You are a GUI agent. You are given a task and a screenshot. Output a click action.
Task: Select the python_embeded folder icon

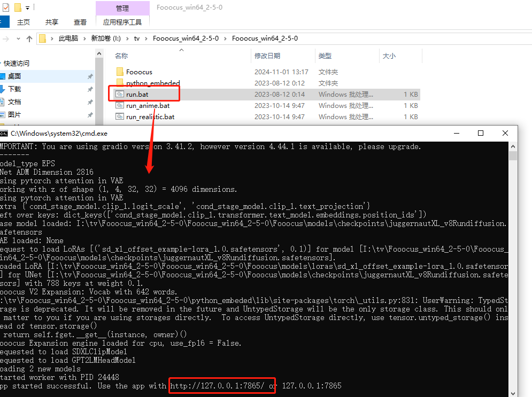pos(120,83)
